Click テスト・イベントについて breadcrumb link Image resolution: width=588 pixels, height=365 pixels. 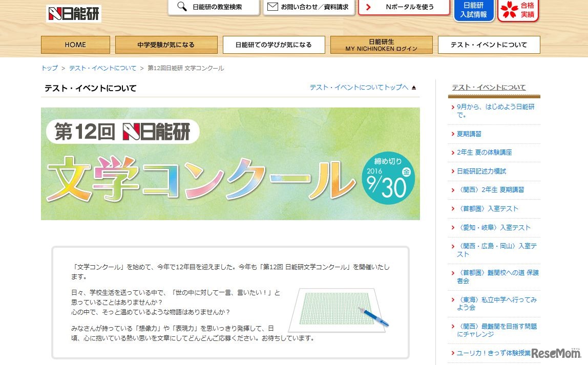103,68
